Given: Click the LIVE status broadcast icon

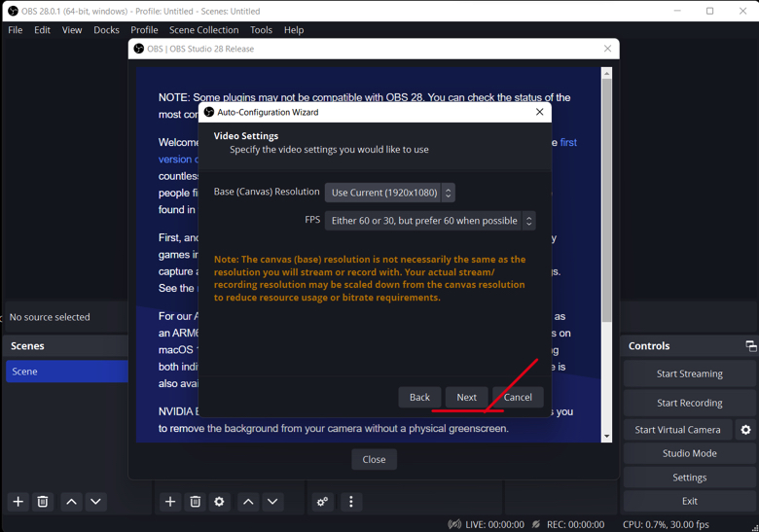Looking at the screenshot, I should (454, 524).
